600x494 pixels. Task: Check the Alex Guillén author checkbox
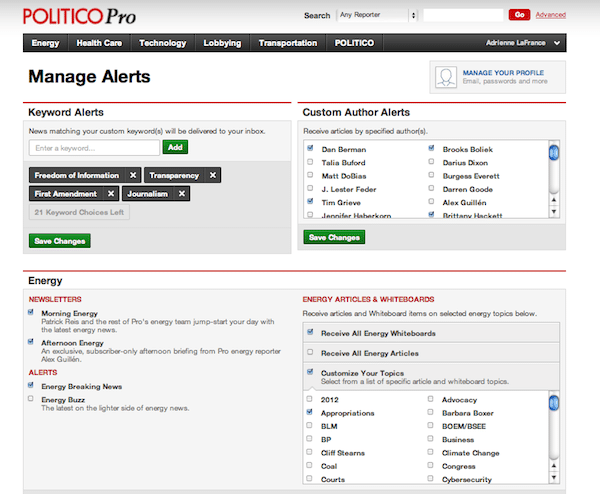click(431, 201)
